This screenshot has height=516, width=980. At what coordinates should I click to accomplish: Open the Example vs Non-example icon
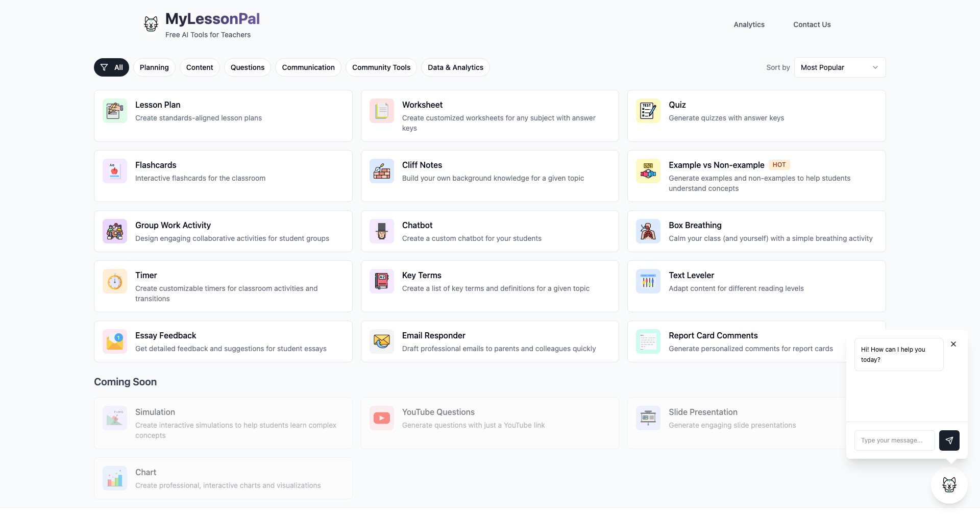pos(648,171)
